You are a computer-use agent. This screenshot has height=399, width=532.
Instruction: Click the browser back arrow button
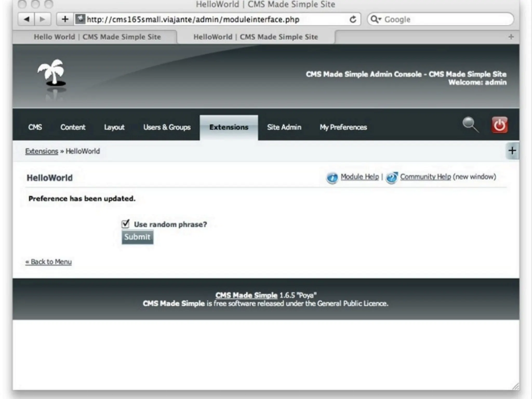(26, 19)
